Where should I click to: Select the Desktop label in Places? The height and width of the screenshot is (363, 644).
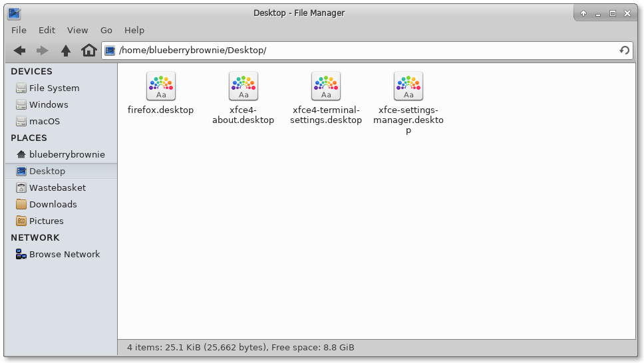pos(47,172)
